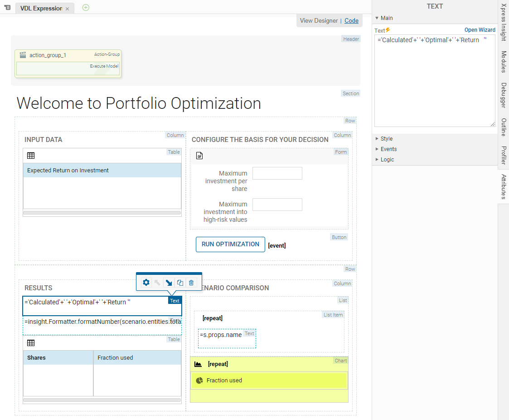509x420 pixels.
Task: Open the Debugger side tab
Action: tap(504, 95)
